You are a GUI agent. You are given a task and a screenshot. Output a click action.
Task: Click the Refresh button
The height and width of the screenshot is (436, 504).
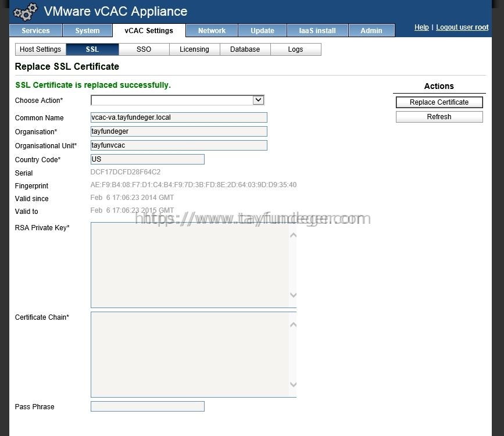click(x=439, y=117)
